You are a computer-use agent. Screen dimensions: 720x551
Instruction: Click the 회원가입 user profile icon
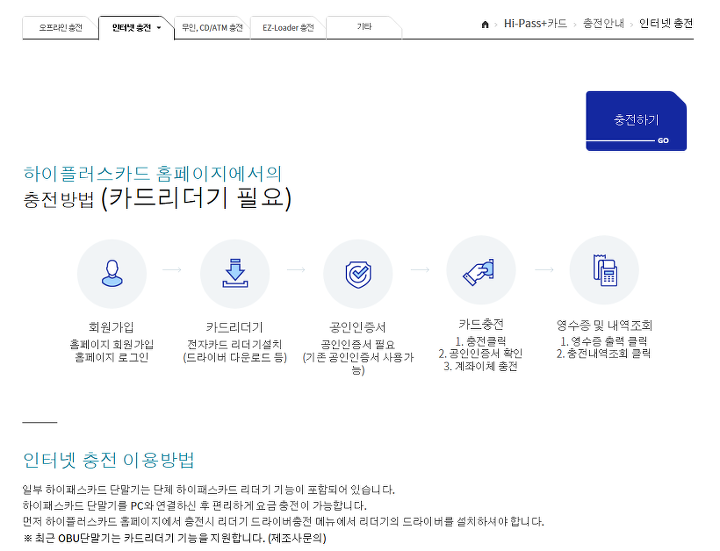[112, 273]
